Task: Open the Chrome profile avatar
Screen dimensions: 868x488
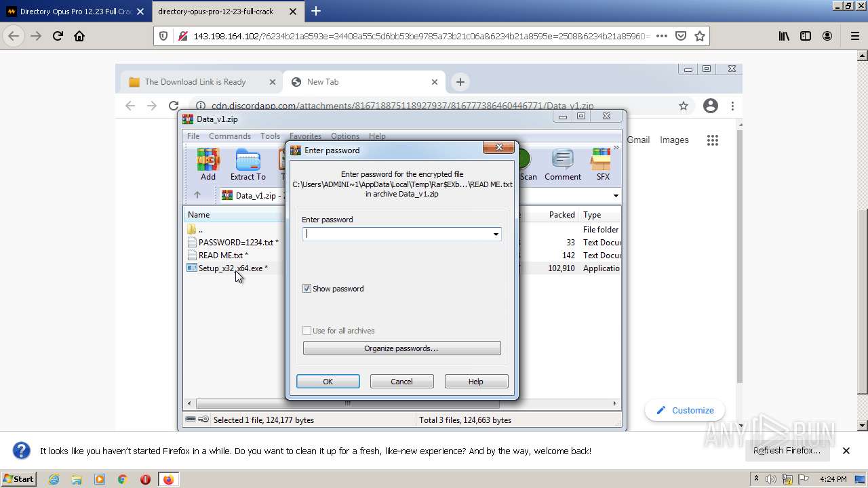Action: pyautogui.click(x=711, y=106)
